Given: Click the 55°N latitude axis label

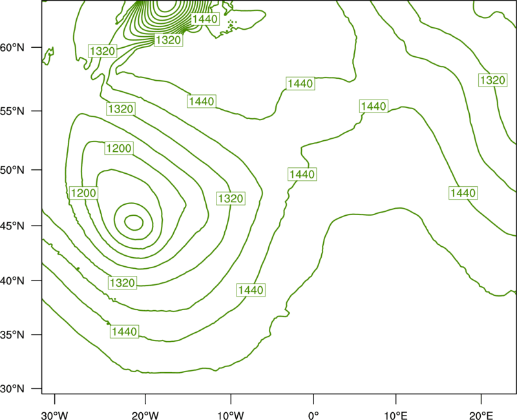Looking at the screenshot, I should tap(12, 111).
